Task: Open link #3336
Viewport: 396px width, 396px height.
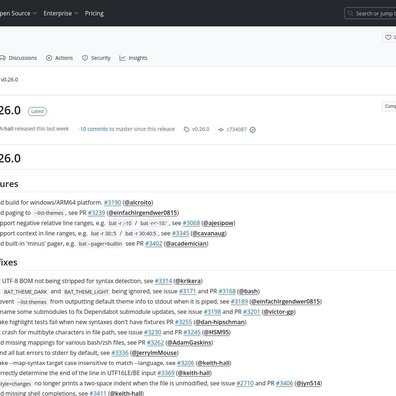Action: (x=120, y=353)
